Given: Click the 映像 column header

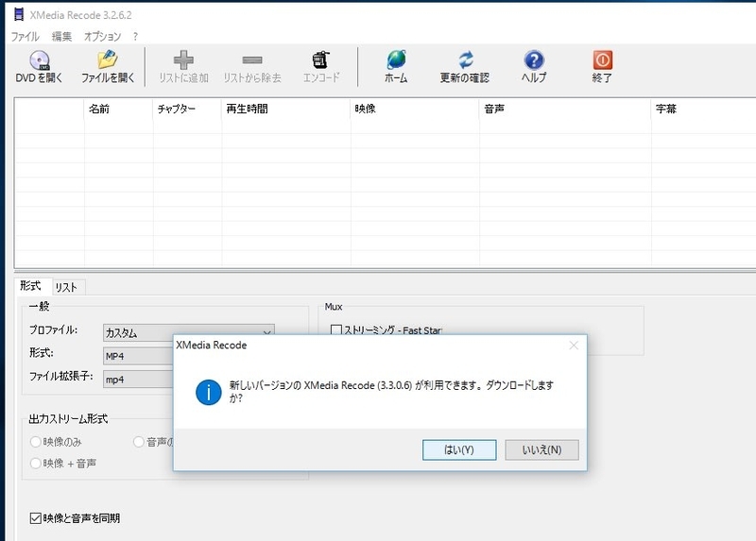Looking at the screenshot, I should tap(415, 109).
